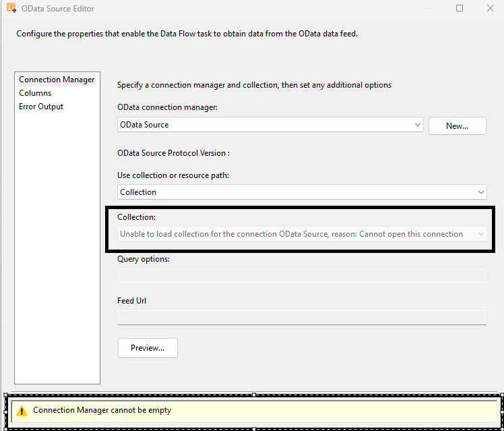Click the 'Connection Manager cannot be empty' message
The height and width of the screenshot is (431, 504).
pyautogui.click(x=102, y=410)
